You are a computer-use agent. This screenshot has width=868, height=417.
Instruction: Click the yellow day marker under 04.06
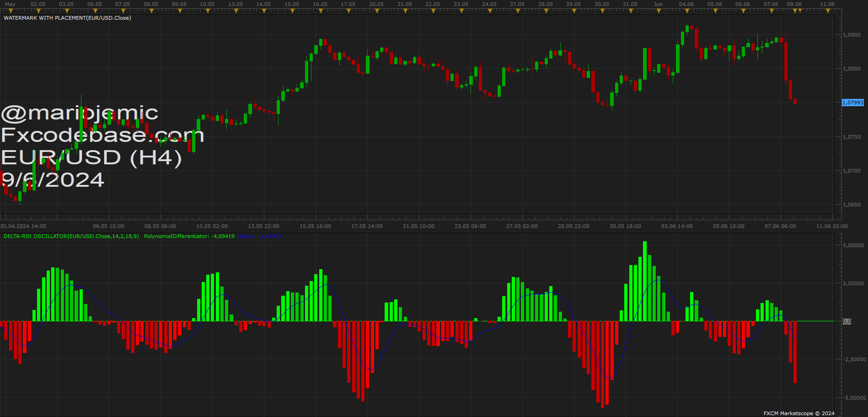point(687,11)
